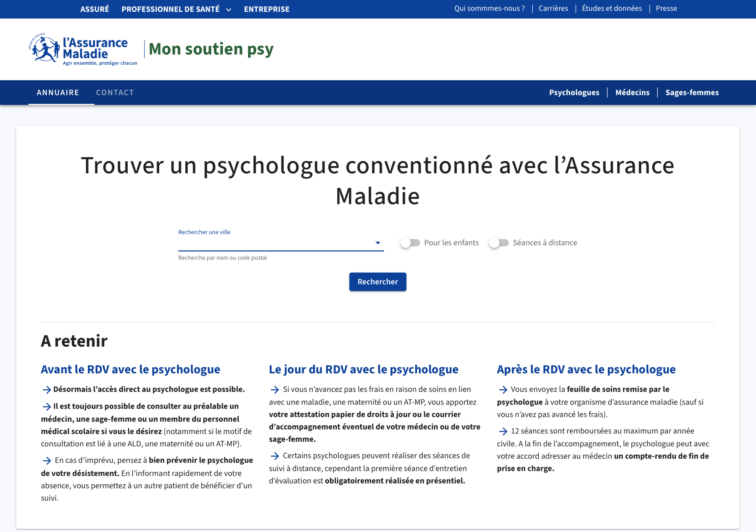Click arrow icon beside 12 séances sont remboursées
The height and width of the screenshot is (532, 756).
503,431
